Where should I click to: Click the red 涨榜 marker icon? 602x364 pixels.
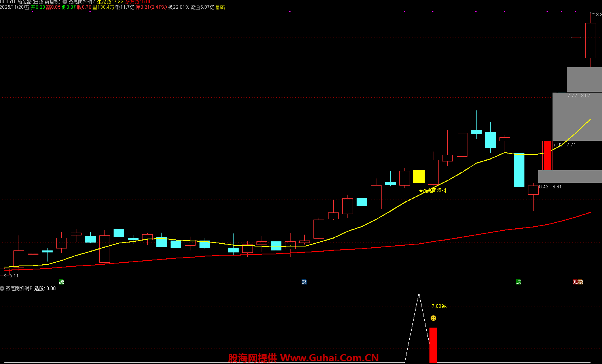pyautogui.click(x=578, y=282)
